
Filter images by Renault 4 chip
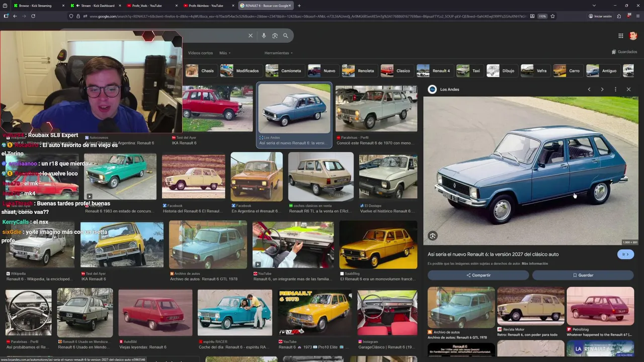[434, 71]
